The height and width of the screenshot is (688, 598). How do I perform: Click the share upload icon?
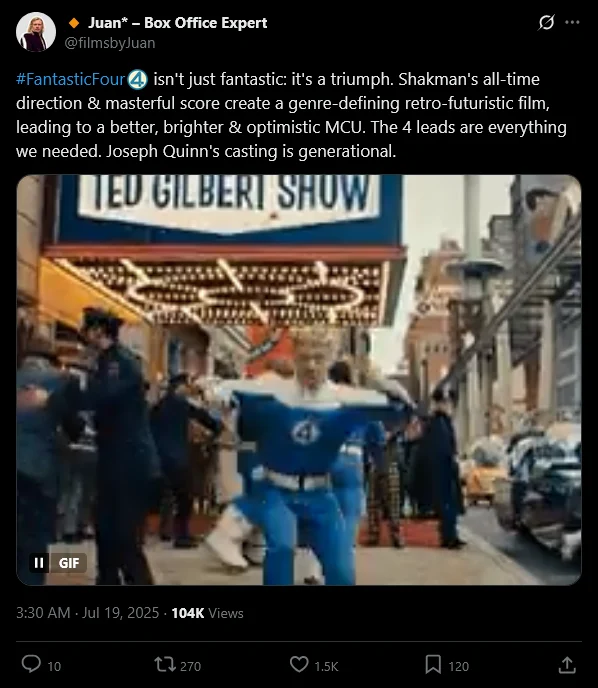[x=567, y=665]
